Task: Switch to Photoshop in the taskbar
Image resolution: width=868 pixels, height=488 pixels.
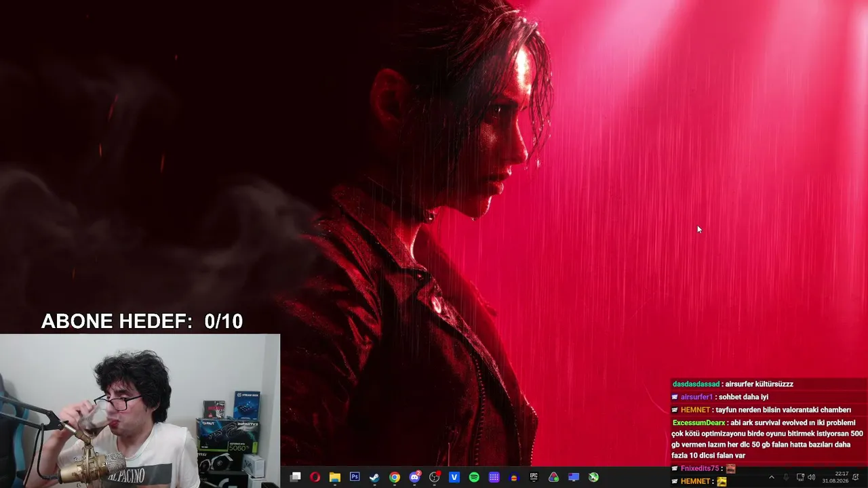Action: [x=355, y=477]
